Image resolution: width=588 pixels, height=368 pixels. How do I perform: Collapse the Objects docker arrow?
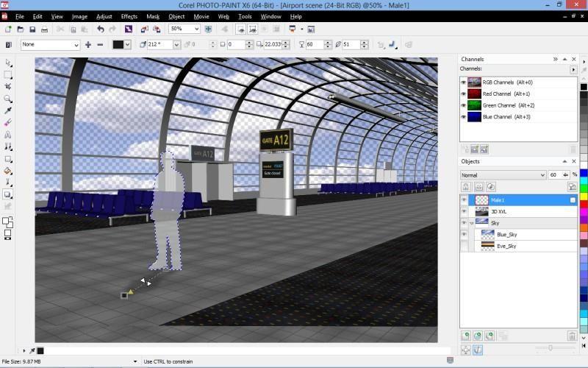(x=564, y=161)
